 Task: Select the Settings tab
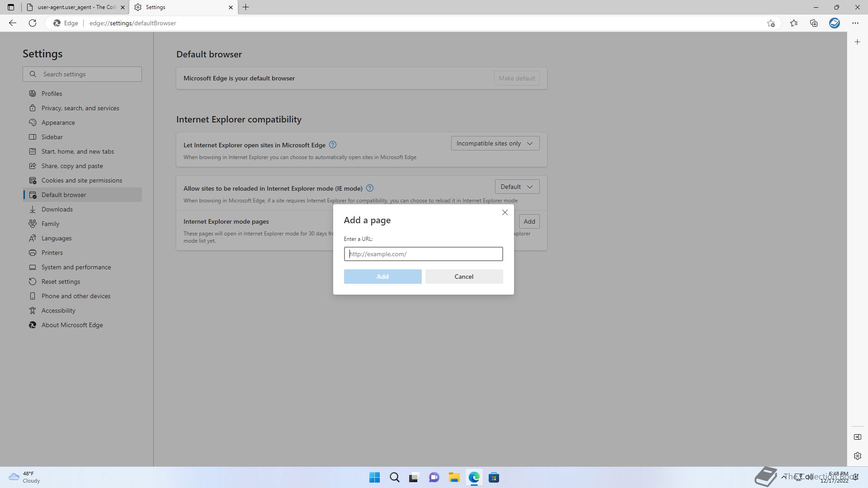tap(184, 7)
